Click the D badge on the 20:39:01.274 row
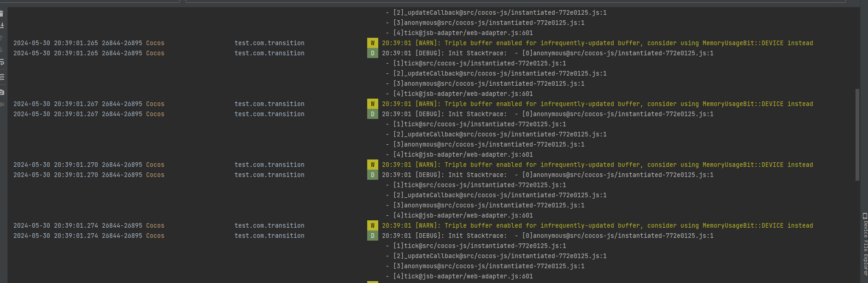The width and height of the screenshot is (868, 283). click(x=372, y=236)
